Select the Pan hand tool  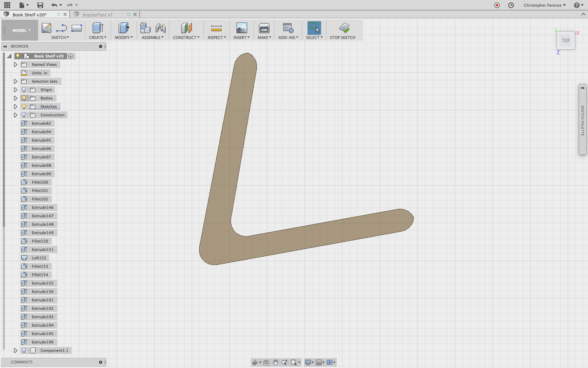click(275, 362)
